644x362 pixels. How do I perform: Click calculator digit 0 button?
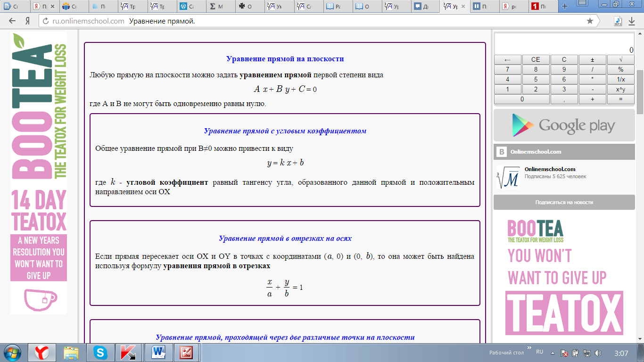(521, 99)
